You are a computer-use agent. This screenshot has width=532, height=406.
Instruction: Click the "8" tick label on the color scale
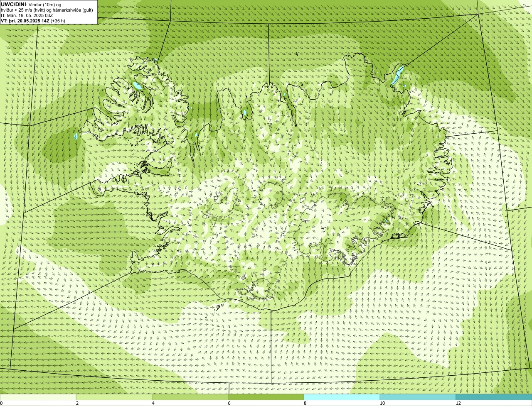[305, 403]
